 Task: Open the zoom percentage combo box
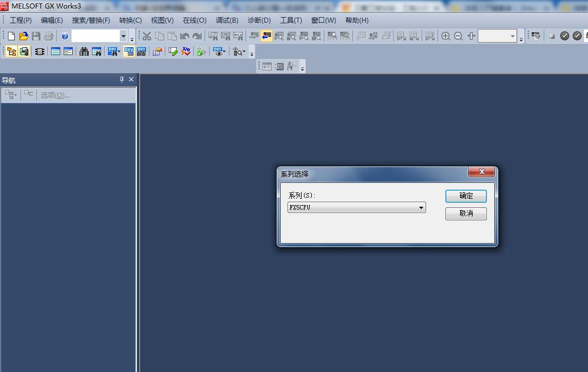pyautogui.click(x=512, y=36)
